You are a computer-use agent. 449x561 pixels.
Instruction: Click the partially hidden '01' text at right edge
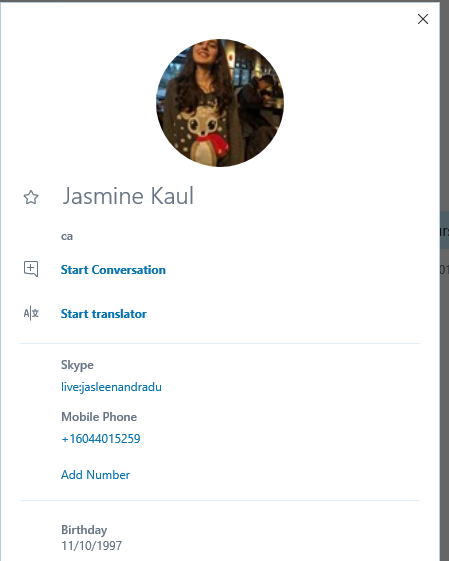(444, 269)
